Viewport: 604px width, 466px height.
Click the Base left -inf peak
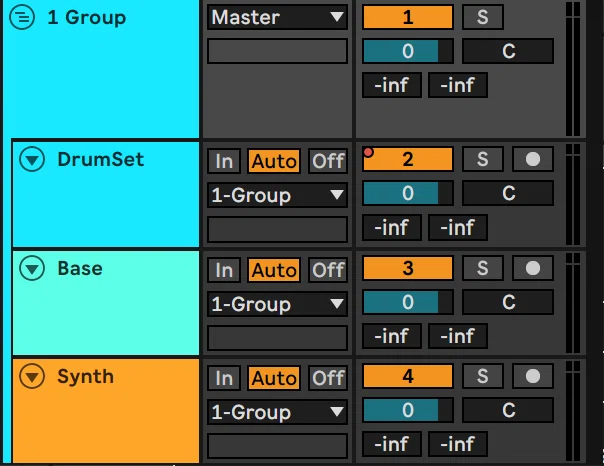pos(392,336)
